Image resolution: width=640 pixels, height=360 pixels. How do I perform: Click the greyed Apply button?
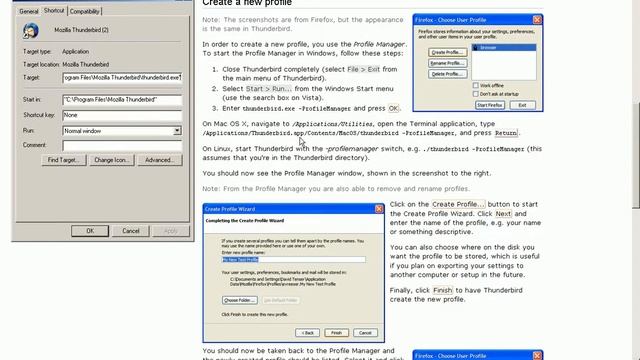pyautogui.click(x=171, y=231)
